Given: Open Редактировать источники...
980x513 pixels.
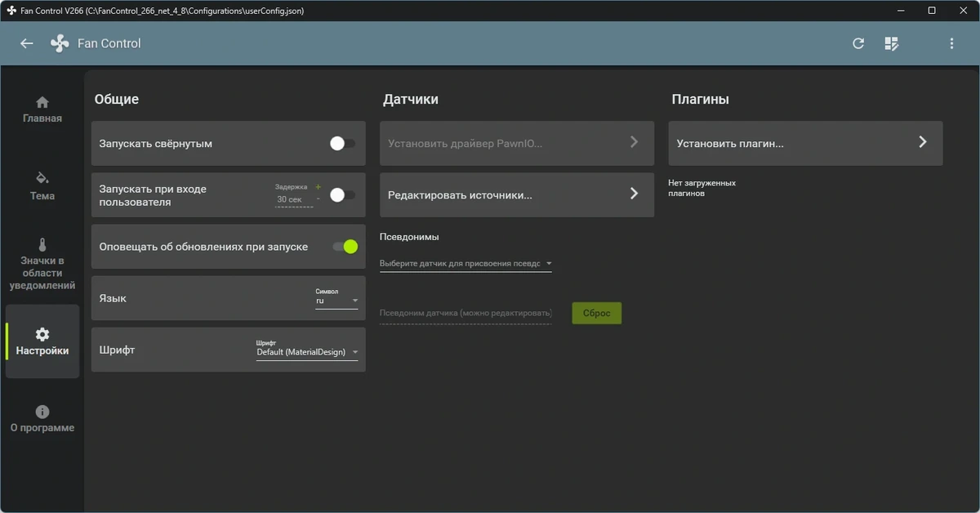Looking at the screenshot, I should (517, 194).
